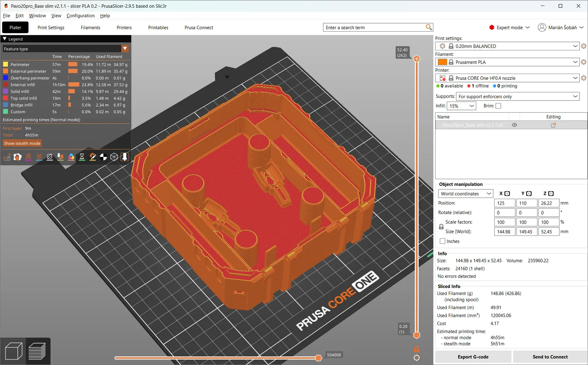Click the object editing icon in Editing column

click(553, 125)
